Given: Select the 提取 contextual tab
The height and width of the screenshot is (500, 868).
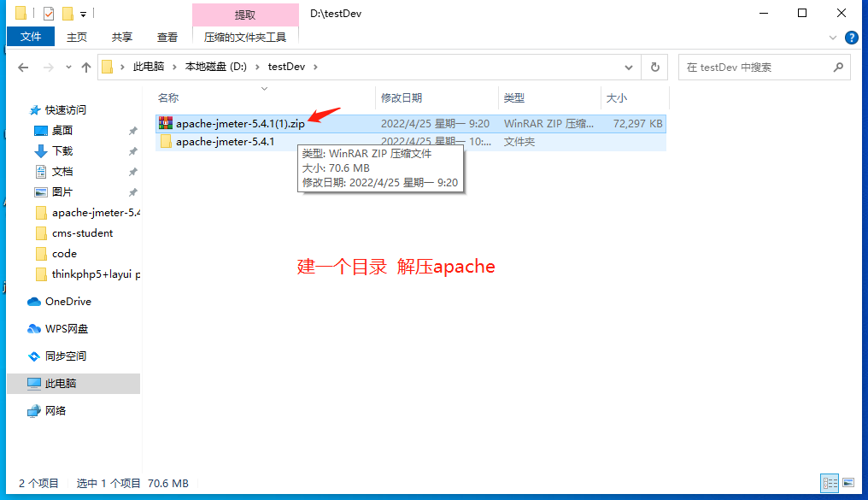Looking at the screenshot, I should (x=245, y=15).
